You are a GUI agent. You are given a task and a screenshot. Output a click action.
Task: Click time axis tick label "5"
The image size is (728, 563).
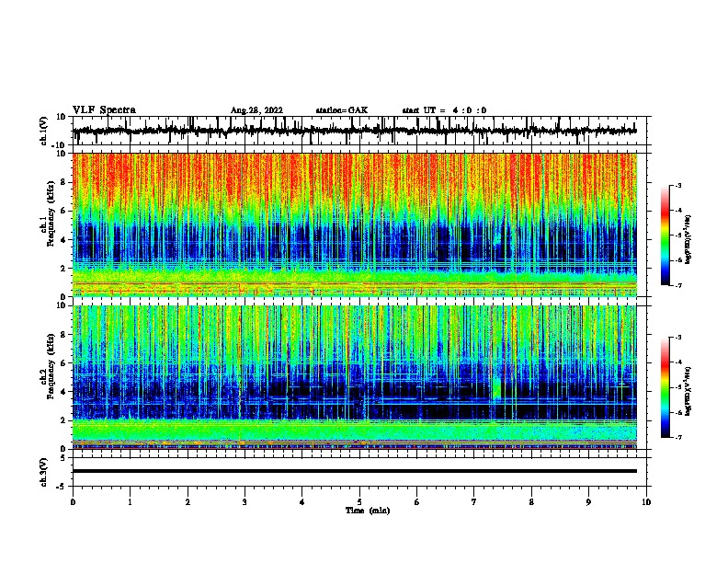click(x=359, y=502)
